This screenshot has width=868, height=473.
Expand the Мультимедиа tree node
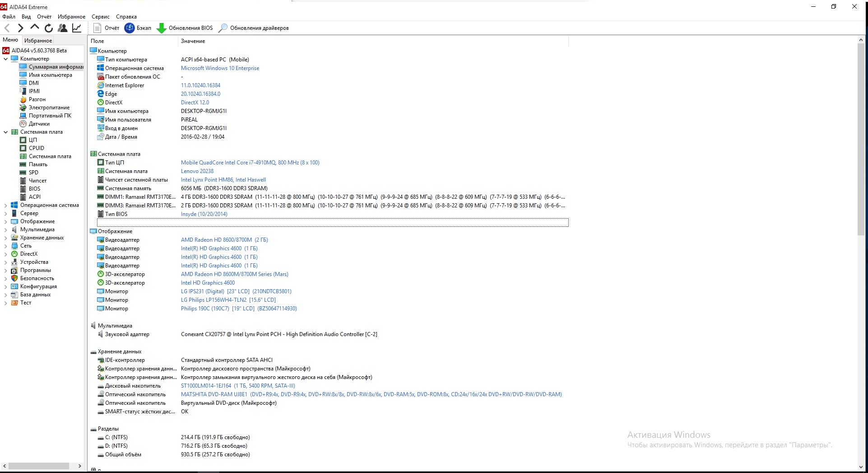pos(5,229)
